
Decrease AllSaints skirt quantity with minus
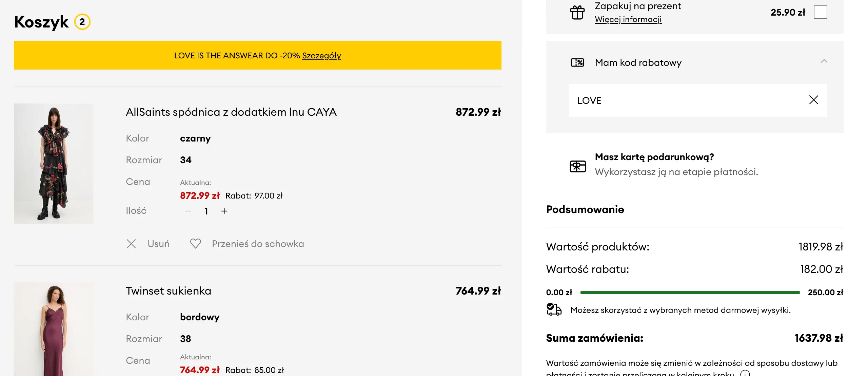pos(188,211)
